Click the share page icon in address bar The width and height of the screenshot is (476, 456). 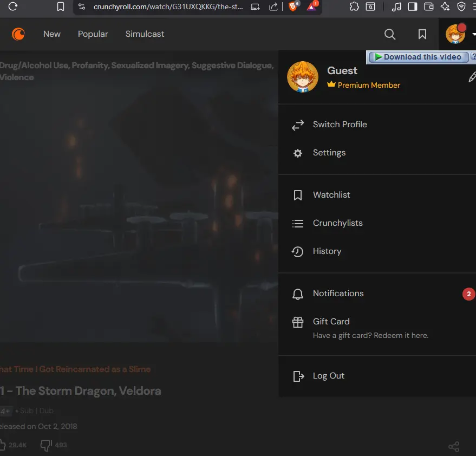273,6
